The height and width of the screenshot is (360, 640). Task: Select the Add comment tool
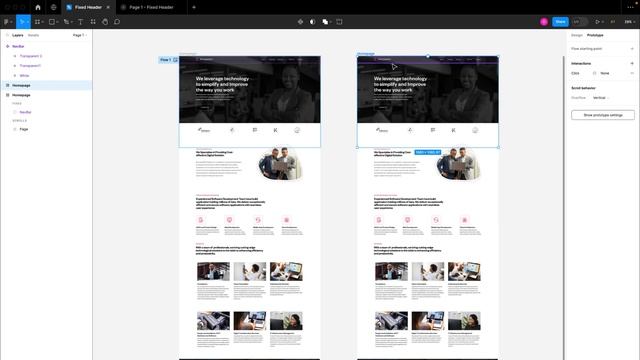pos(117,22)
